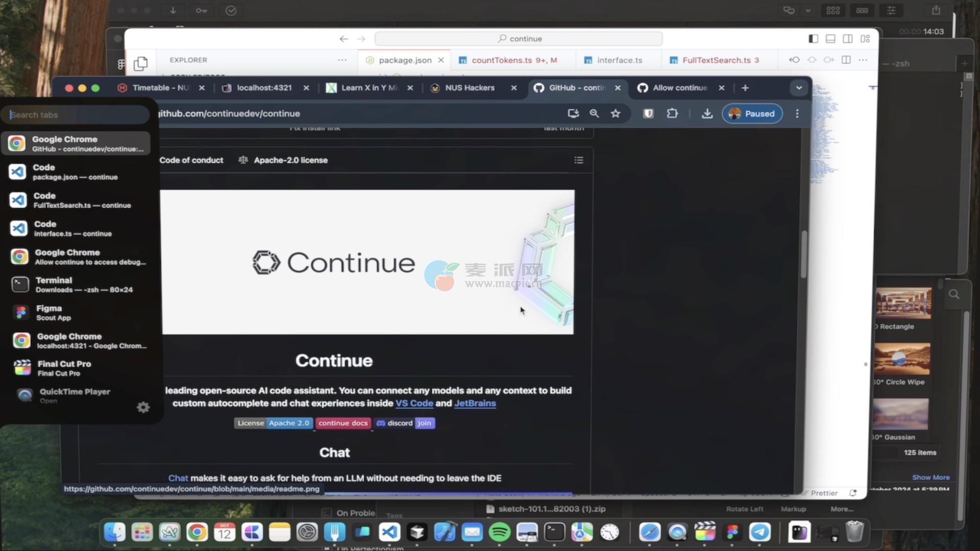Open Mail from the dock

pos(472,533)
